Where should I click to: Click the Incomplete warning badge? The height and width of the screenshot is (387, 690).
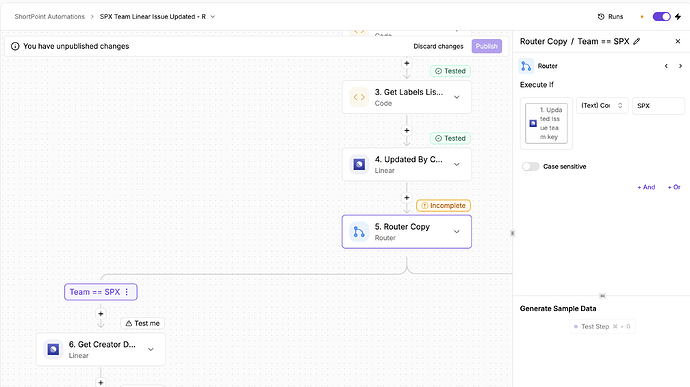tap(444, 206)
